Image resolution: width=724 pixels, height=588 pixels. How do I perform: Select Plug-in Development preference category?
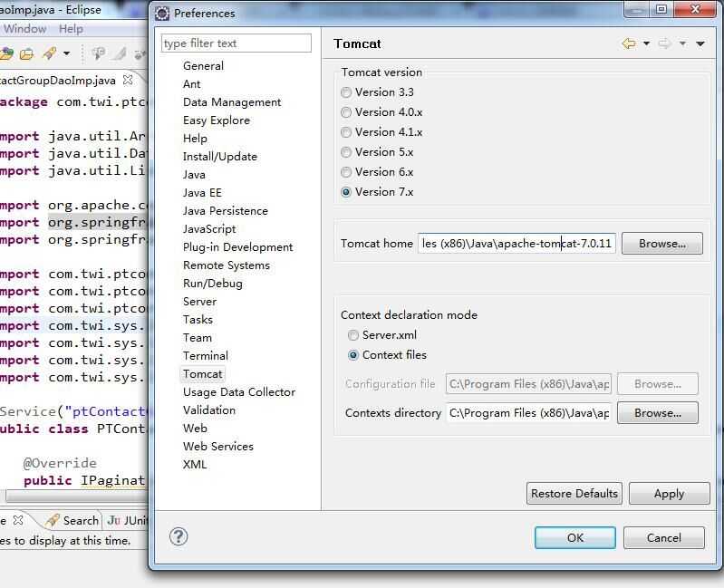[237, 247]
